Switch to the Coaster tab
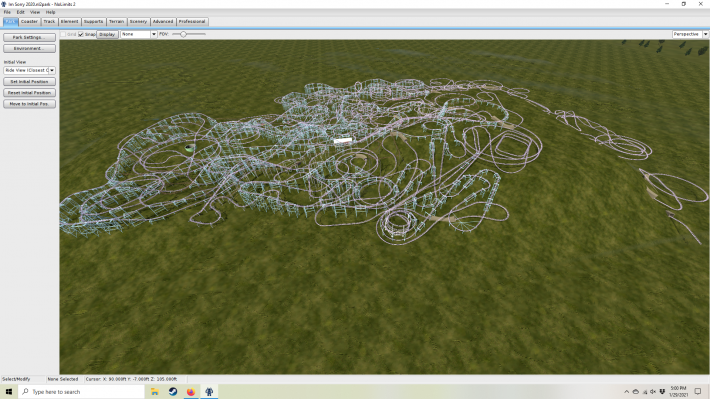Screen dimensions: 710x399 click(x=29, y=22)
